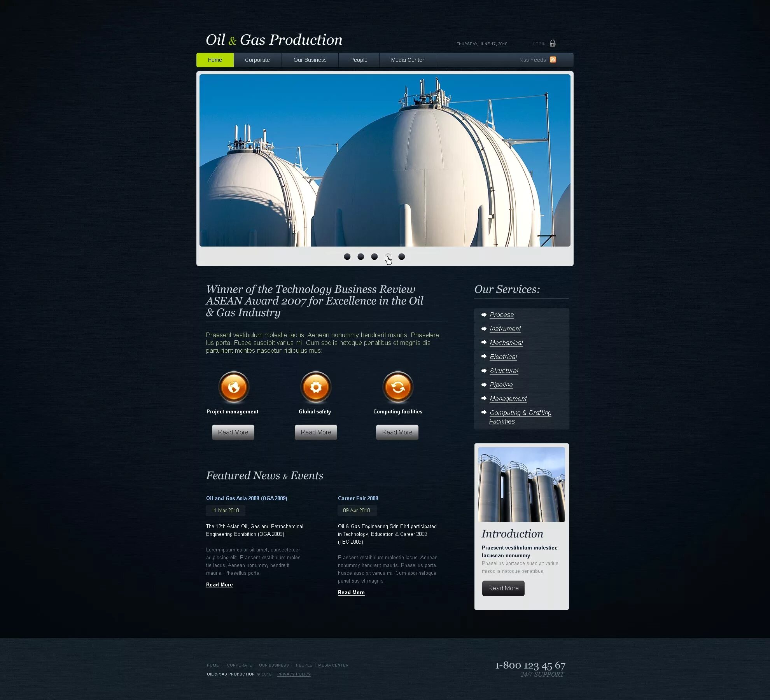Click the arrow icon beside Electrical
770x700 pixels.
(x=484, y=357)
